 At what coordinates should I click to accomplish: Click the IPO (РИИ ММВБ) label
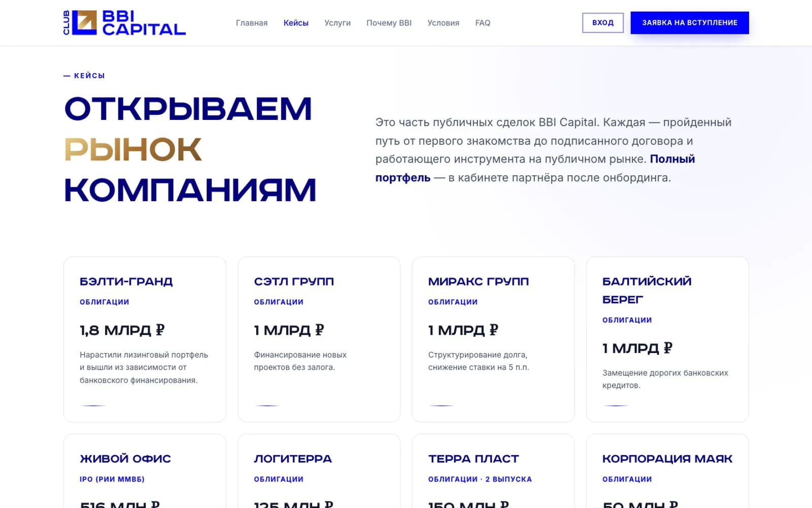tap(112, 479)
